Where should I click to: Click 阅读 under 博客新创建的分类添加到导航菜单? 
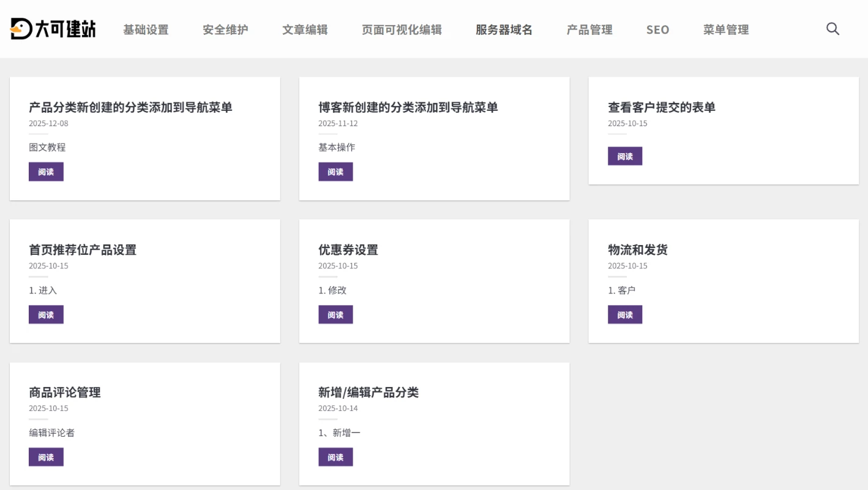(335, 172)
